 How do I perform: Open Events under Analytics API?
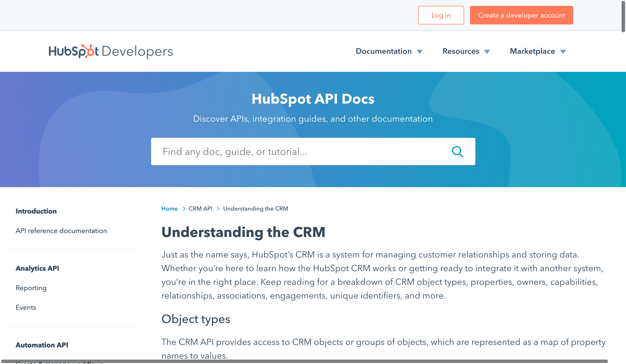tap(26, 307)
